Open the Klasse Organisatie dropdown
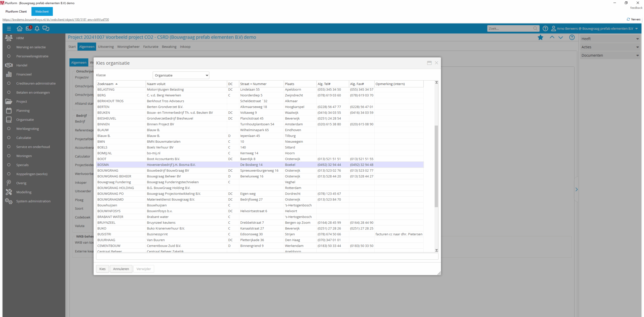The height and width of the screenshot is (317, 644). pos(181,75)
